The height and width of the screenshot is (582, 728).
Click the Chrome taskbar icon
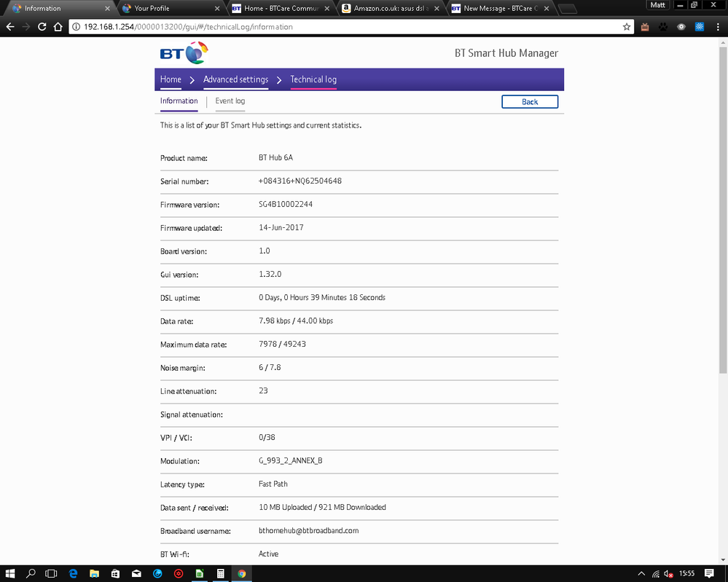point(241,574)
